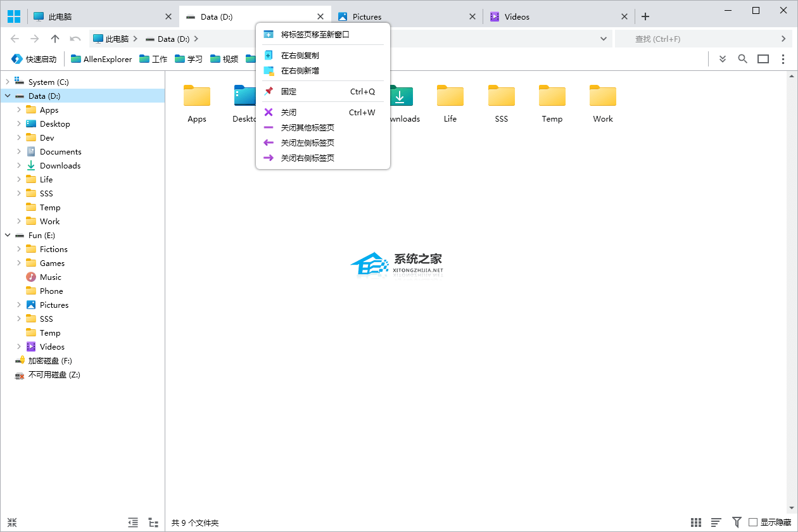The image size is (798, 532).
Task: Toggle the preview pane rectangle icon
Action: pyautogui.click(x=763, y=59)
